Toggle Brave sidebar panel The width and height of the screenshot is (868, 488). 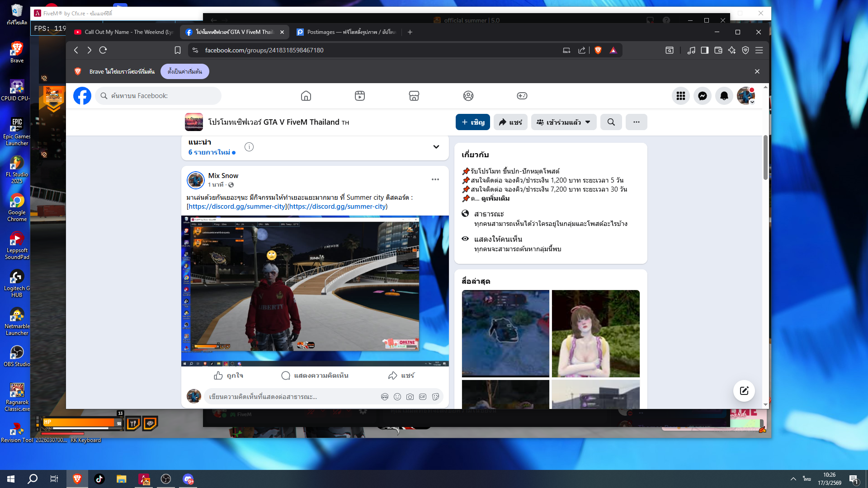click(x=704, y=50)
